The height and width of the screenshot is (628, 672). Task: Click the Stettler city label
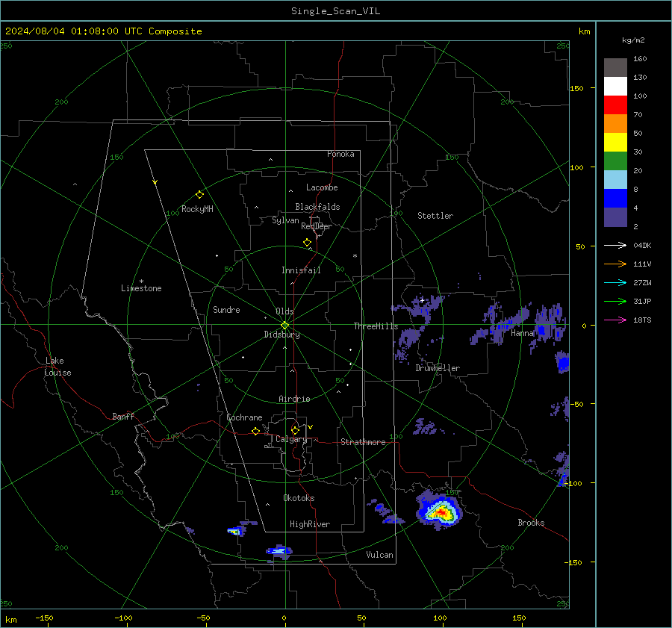point(435,216)
